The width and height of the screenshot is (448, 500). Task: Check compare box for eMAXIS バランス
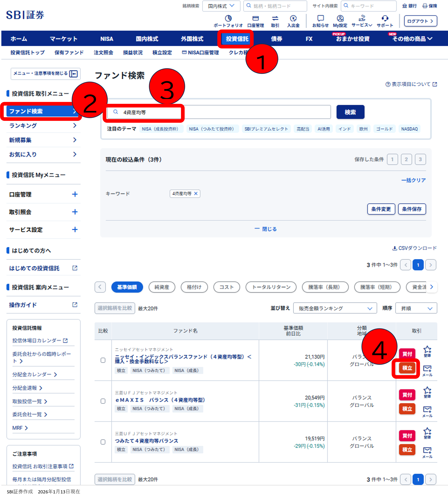click(103, 401)
